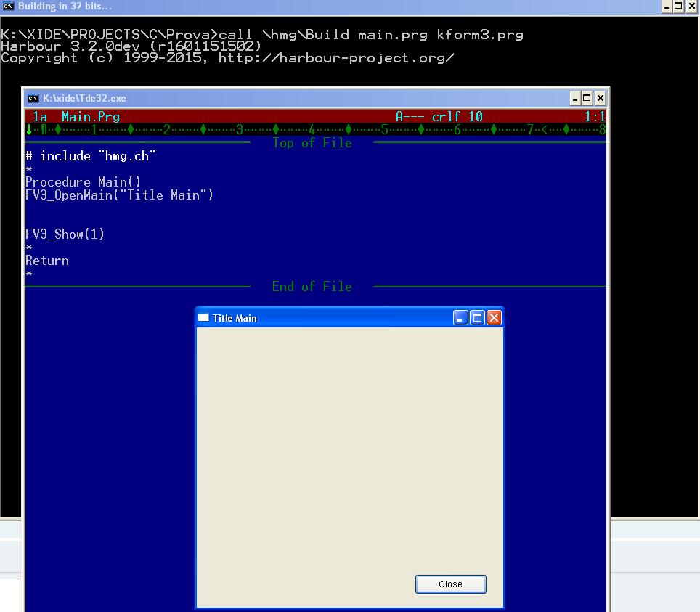Minimize the Tde32.exe editor window
700x612 pixels.
[575, 98]
